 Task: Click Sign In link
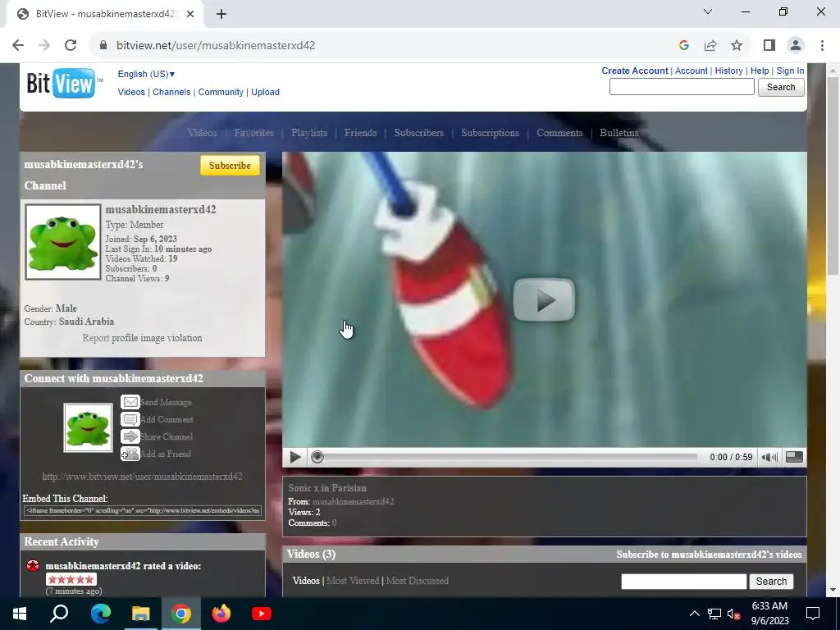790,71
